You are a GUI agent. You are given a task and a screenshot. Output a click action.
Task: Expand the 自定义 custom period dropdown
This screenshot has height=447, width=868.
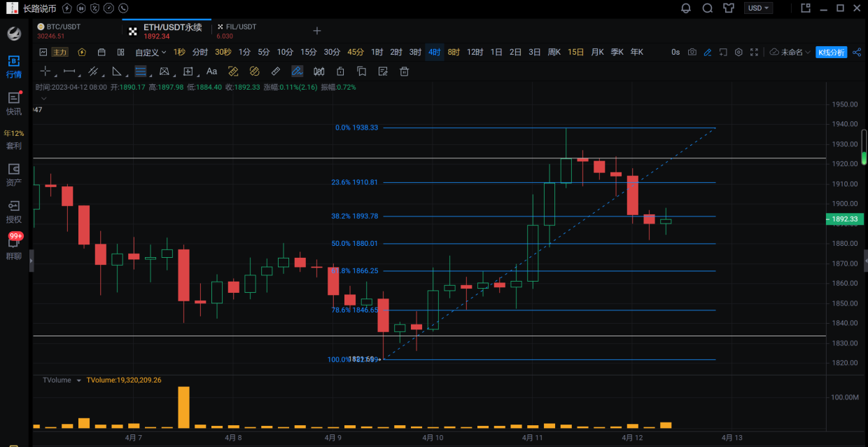pyautogui.click(x=150, y=53)
